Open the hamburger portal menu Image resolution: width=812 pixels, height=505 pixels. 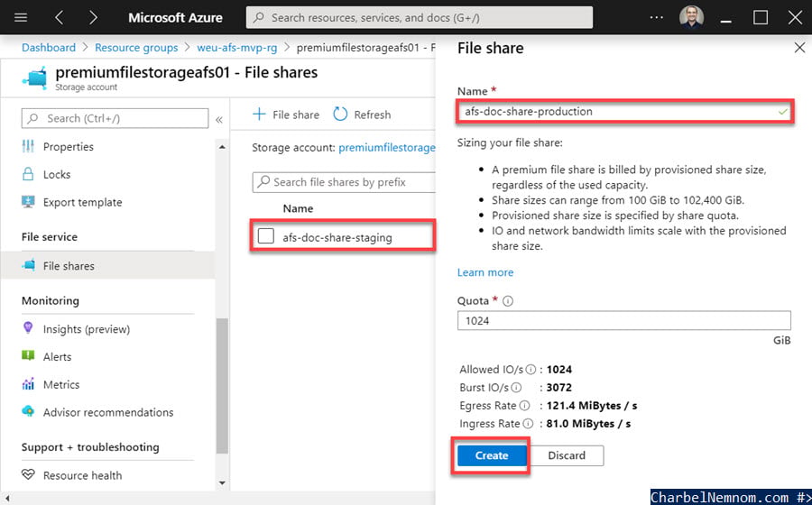point(21,18)
